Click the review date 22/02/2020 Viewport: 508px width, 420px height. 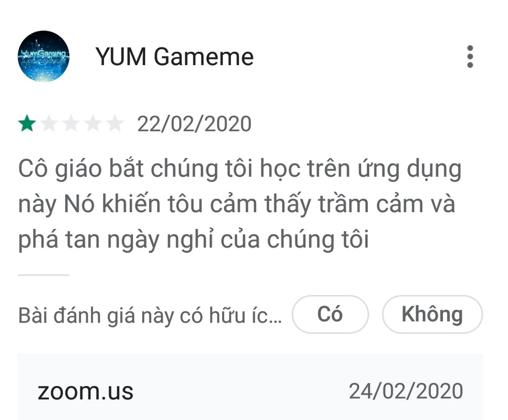[x=195, y=124]
